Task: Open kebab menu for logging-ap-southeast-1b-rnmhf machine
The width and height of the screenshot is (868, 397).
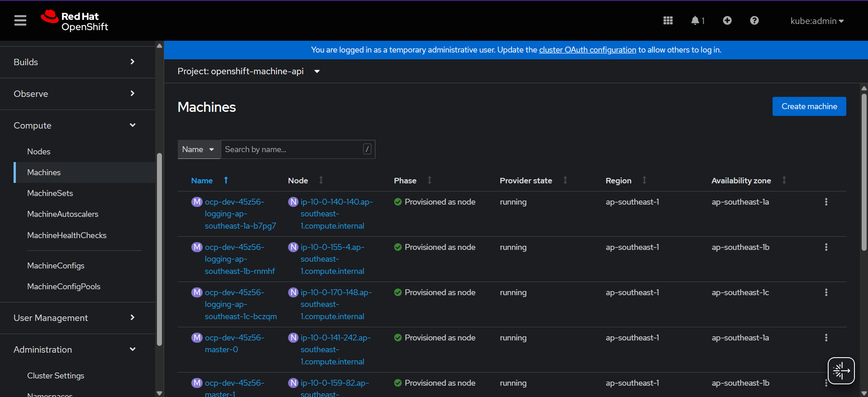Action: point(826,247)
